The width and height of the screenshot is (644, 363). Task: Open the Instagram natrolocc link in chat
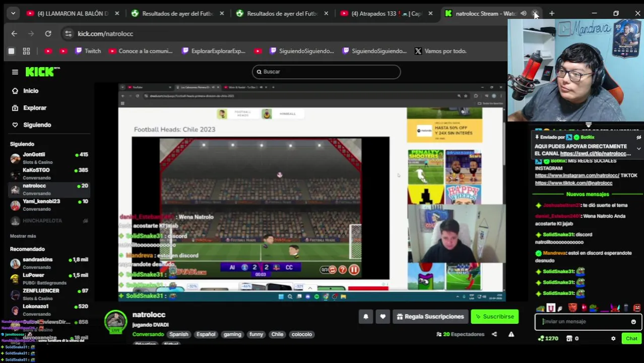click(577, 175)
